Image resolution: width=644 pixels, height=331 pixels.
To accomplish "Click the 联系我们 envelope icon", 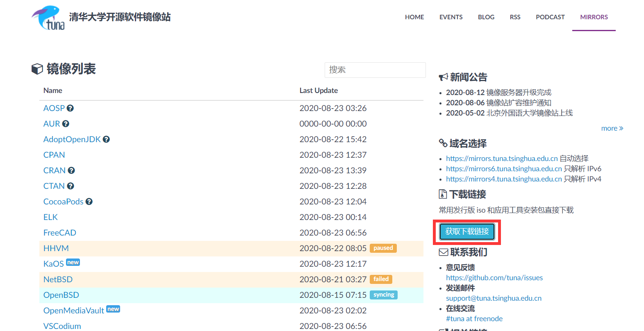I will [x=444, y=252].
